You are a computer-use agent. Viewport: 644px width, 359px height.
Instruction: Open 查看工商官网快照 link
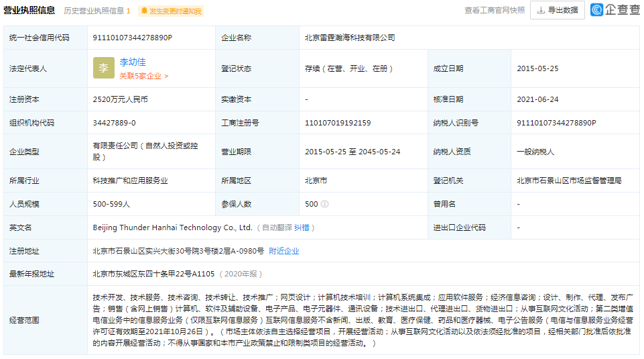495,10
